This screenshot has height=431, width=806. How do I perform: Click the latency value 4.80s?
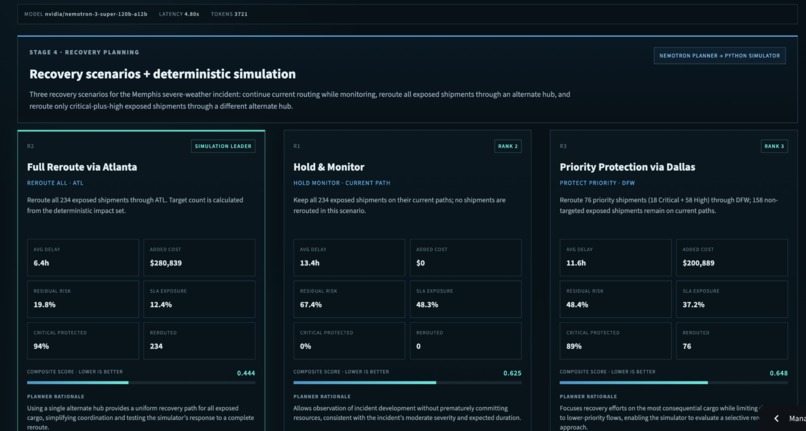click(x=192, y=14)
